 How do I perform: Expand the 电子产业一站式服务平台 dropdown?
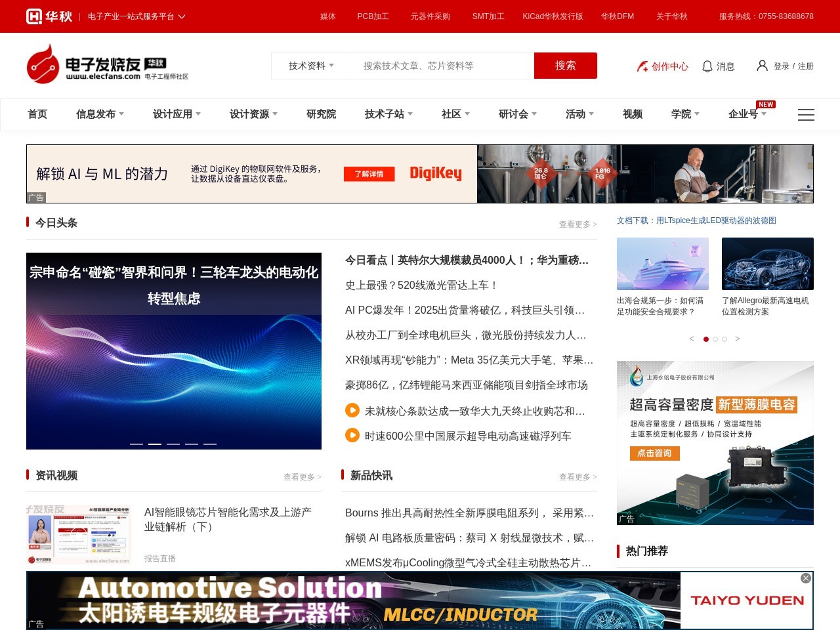[182, 16]
